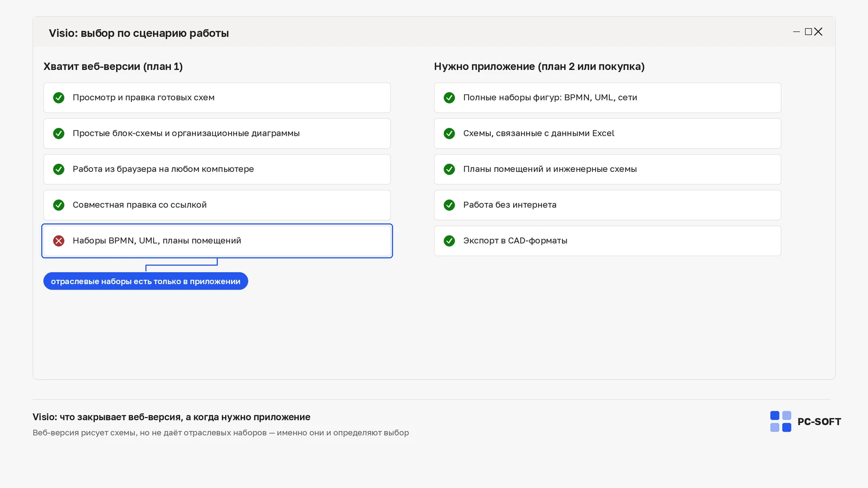Select row text Работа из браузера на любом компьютере
The width and height of the screenshot is (868, 488).
click(163, 169)
